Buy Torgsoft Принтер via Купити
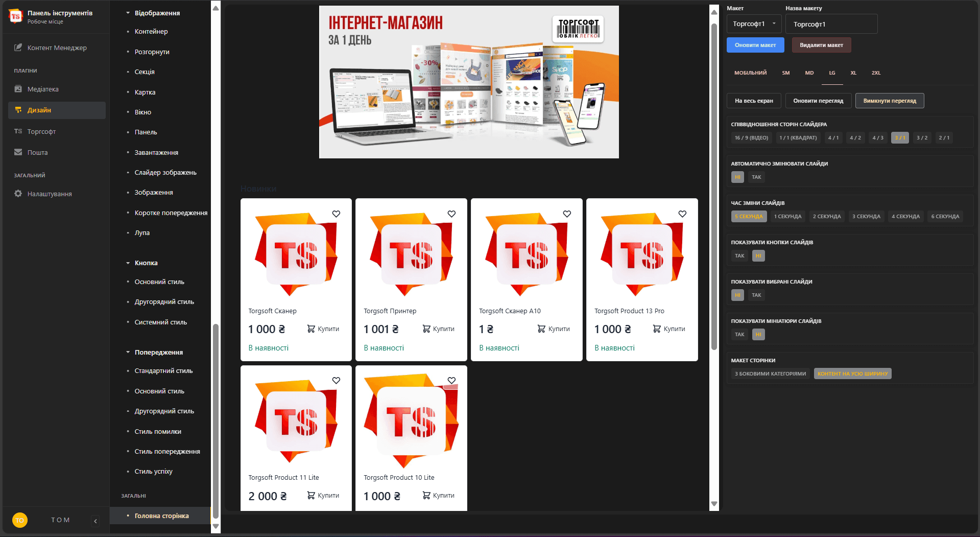This screenshot has height=537, width=980. coord(438,329)
